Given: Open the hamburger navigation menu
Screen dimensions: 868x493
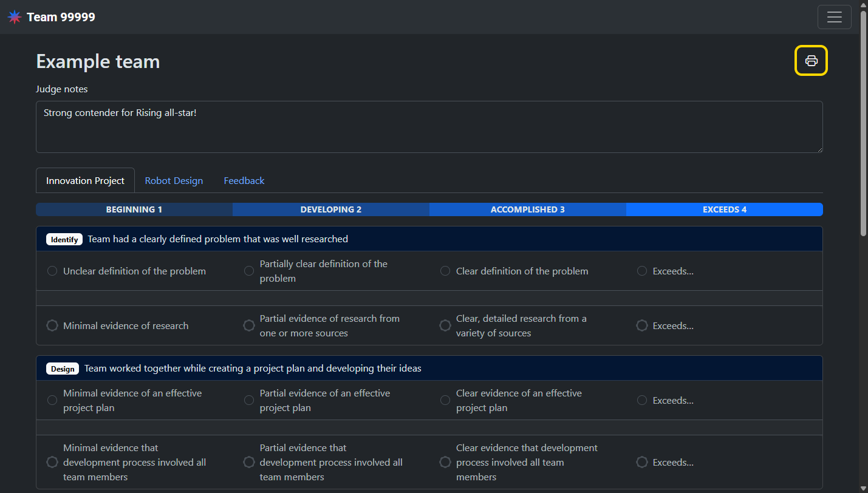Looking at the screenshot, I should click(834, 17).
